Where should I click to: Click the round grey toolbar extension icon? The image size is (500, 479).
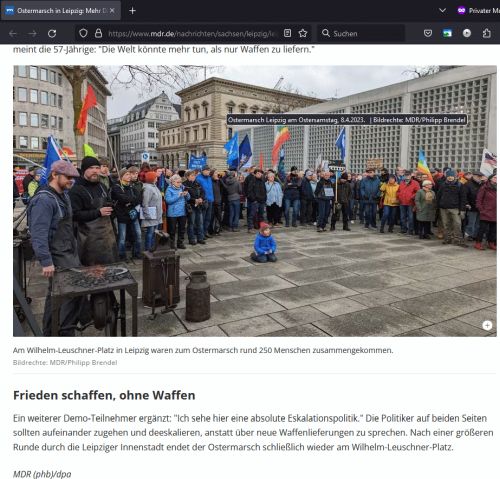[467, 33]
